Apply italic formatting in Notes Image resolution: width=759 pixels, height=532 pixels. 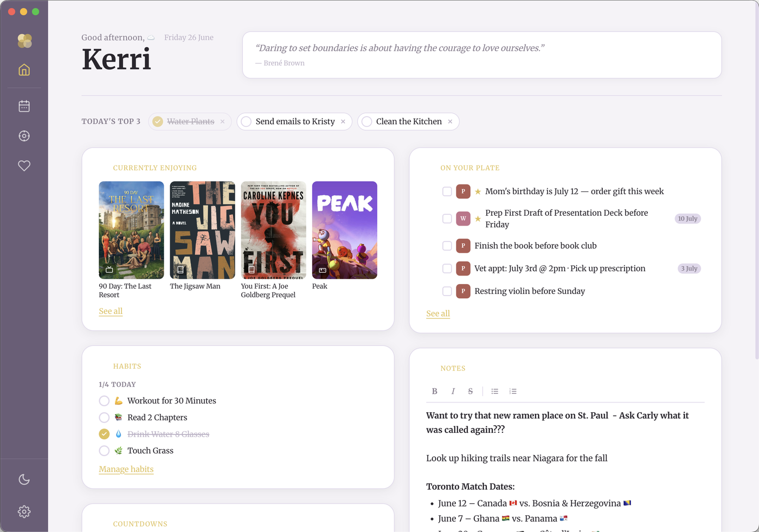(x=453, y=391)
